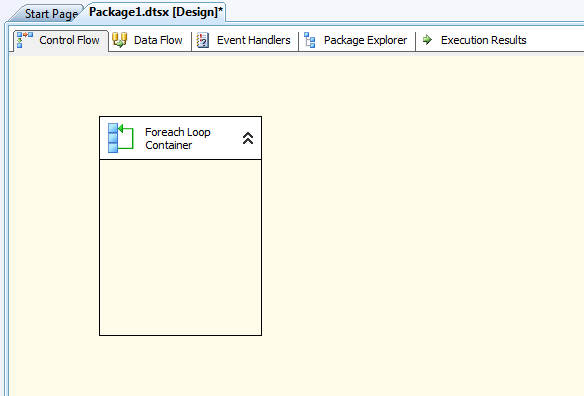Click the Control Flow tab icon
584x396 pixels.
tap(25, 40)
